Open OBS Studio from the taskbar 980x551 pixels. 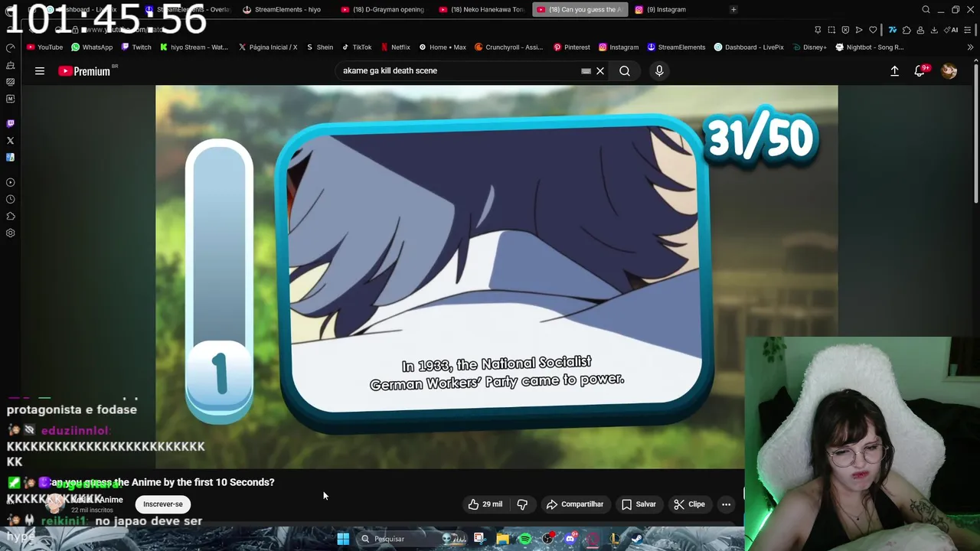(x=547, y=539)
